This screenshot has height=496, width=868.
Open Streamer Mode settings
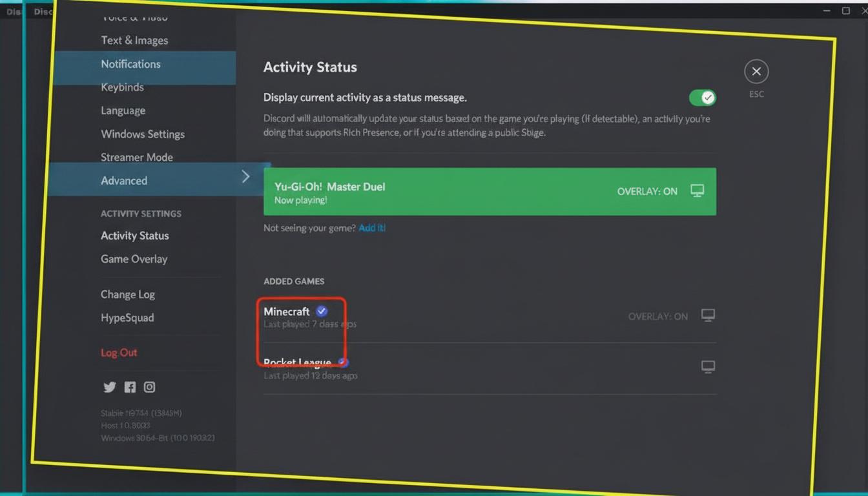point(137,157)
